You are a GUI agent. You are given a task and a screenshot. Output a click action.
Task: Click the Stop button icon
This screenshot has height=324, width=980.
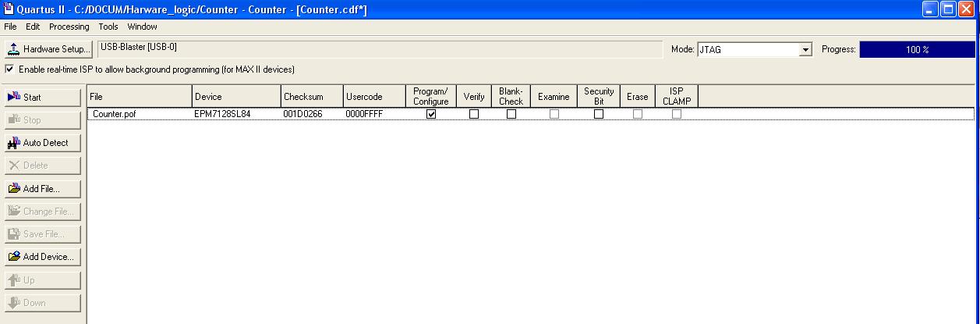pos(14,120)
